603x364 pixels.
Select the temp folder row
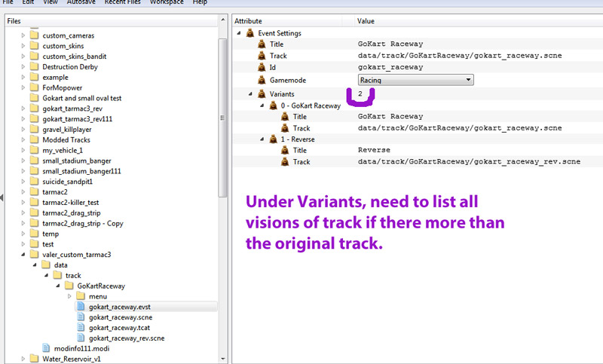click(x=51, y=234)
